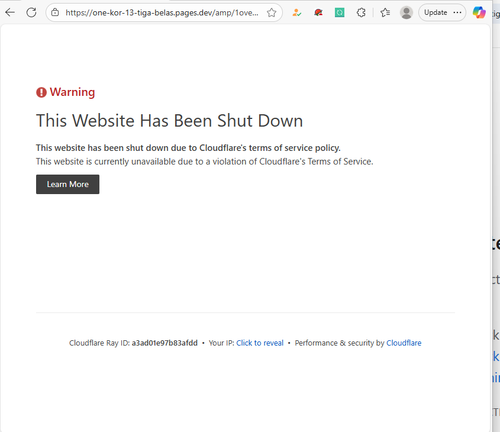The height and width of the screenshot is (432, 500).
Task: Open the Copilot icon in the toolbar
Action: click(479, 13)
